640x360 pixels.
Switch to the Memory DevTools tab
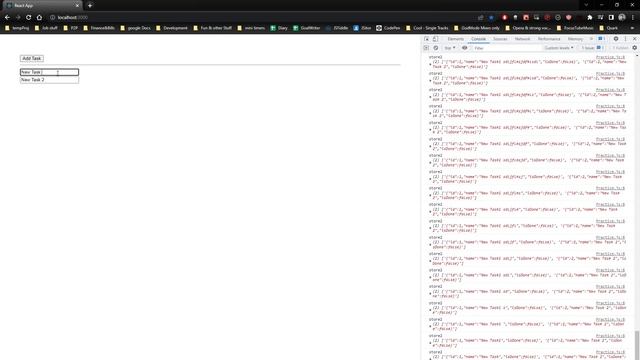[x=575, y=39]
